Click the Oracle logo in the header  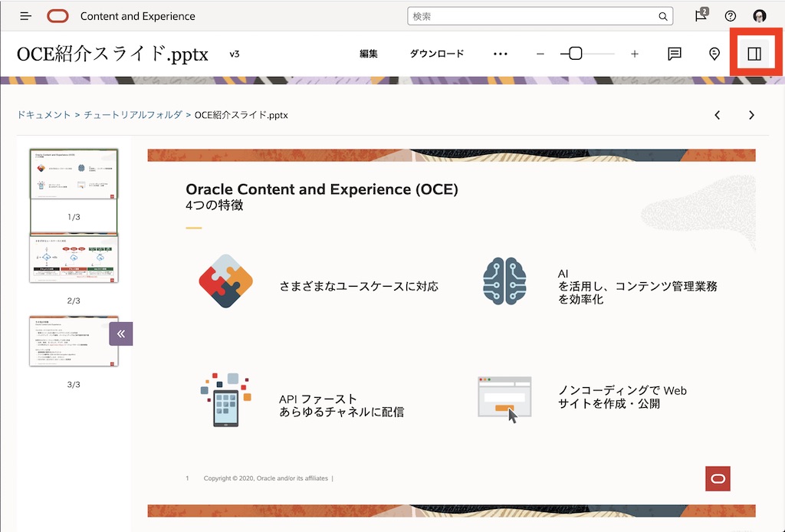click(57, 15)
